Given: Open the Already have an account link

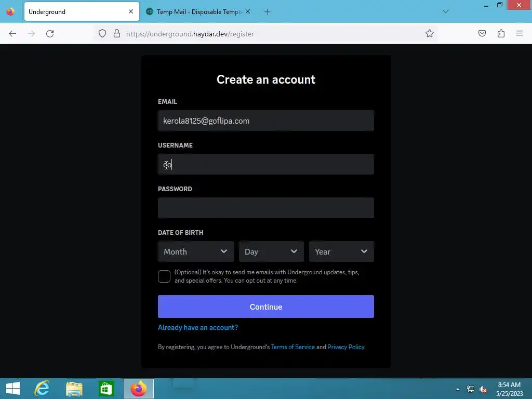Looking at the screenshot, I should pyautogui.click(x=198, y=327).
